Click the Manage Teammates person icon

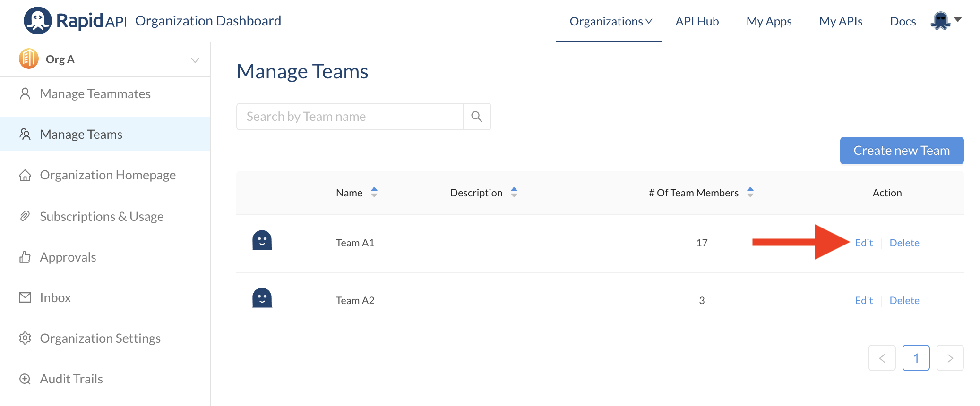[x=25, y=93]
